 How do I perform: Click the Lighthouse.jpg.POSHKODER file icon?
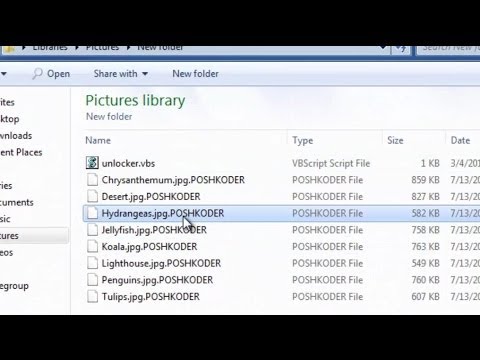point(92,263)
